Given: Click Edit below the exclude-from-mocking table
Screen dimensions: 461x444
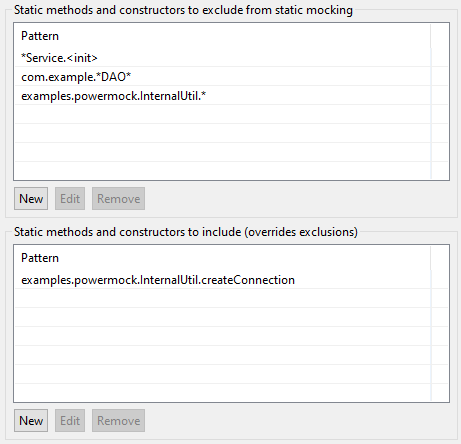Looking at the screenshot, I should [x=70, y=199].
